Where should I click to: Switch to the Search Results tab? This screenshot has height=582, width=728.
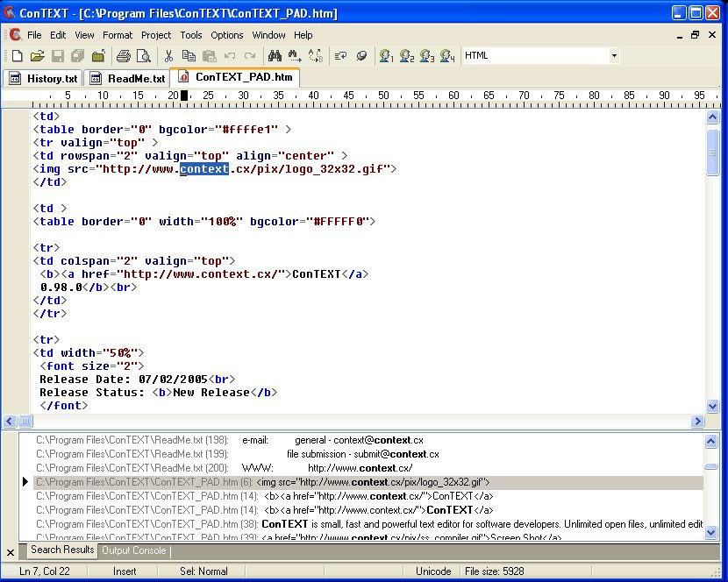61,550
